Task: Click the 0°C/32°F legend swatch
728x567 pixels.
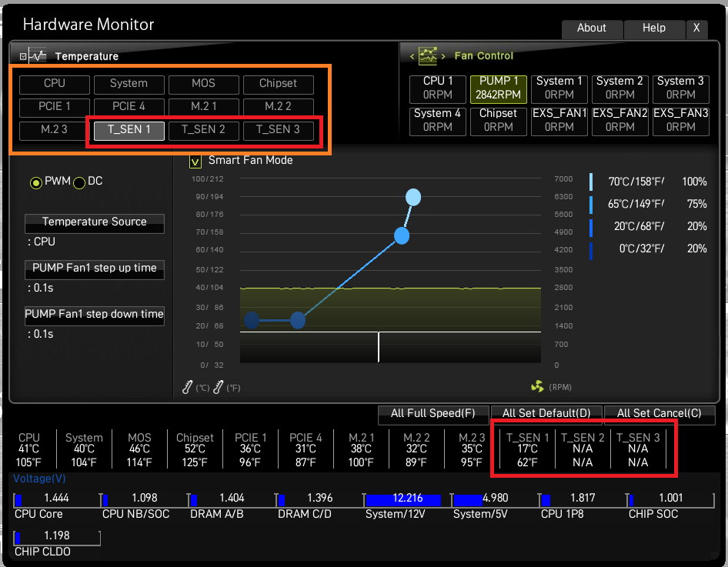Action: pos(591,251)
